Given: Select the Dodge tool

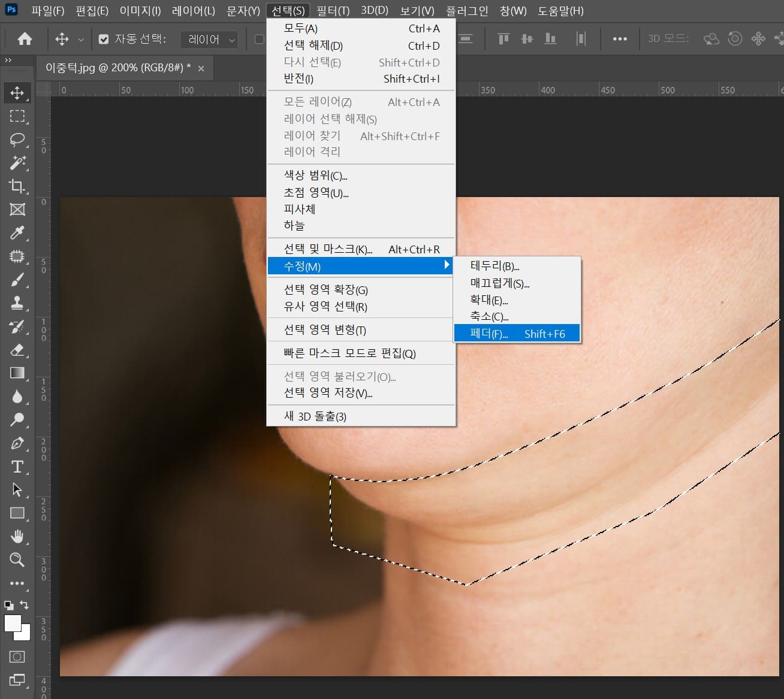Looking at the screenshot, I should [17, 420].
